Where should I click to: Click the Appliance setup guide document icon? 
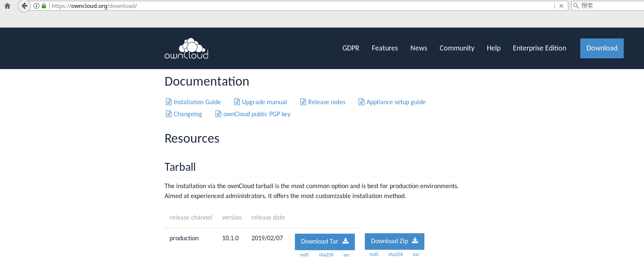[x=361, y=102]
